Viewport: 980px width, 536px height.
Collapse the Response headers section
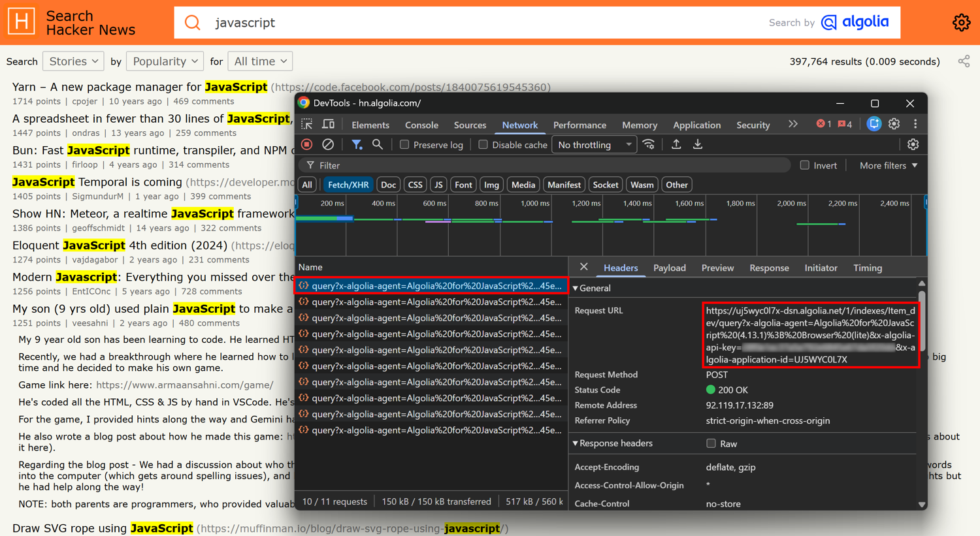point(613,443)
